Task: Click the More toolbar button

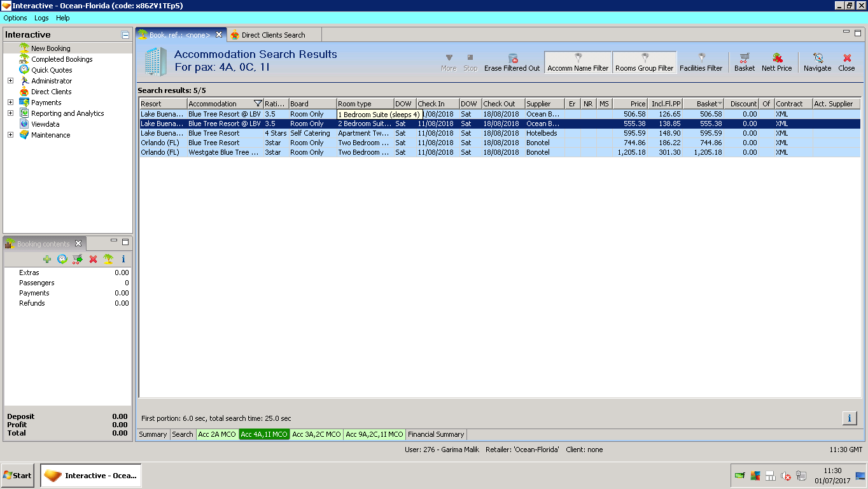Action: tap(449, 62)
